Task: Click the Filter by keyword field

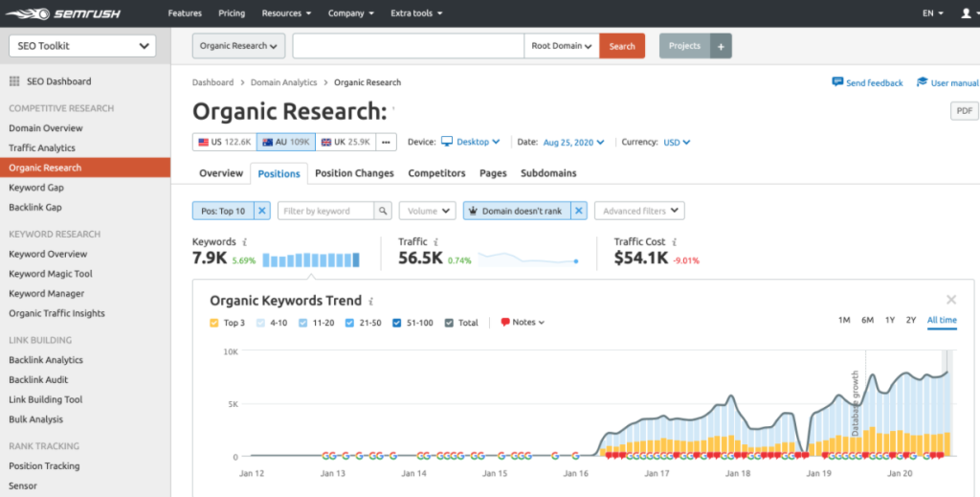Action: pos(325,212)
